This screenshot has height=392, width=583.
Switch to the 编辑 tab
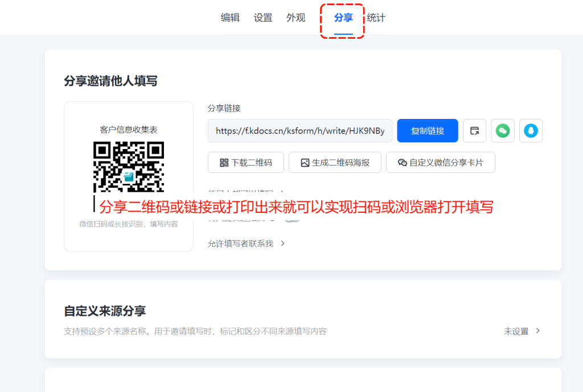pyautogui.click(x=230, y=18)
